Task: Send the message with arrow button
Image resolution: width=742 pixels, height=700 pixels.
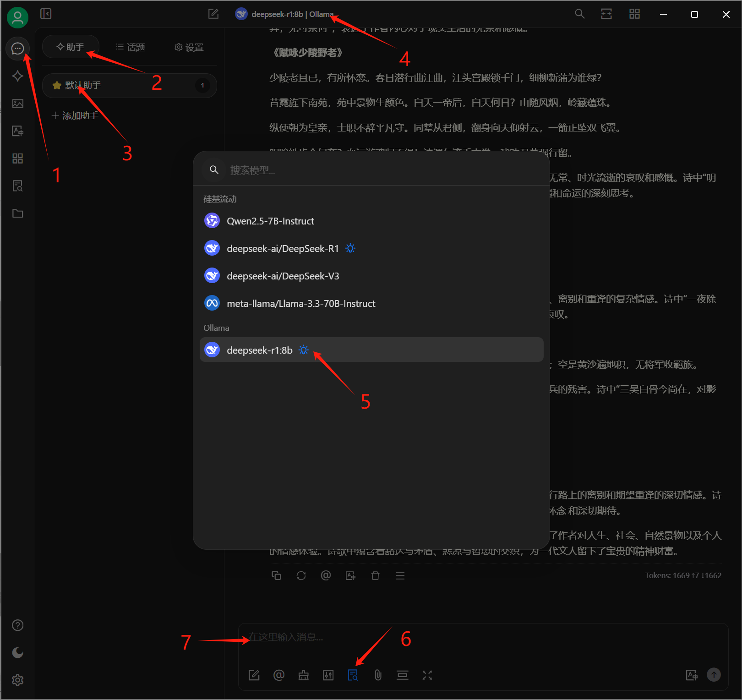Action: click(x=714, y=674)
